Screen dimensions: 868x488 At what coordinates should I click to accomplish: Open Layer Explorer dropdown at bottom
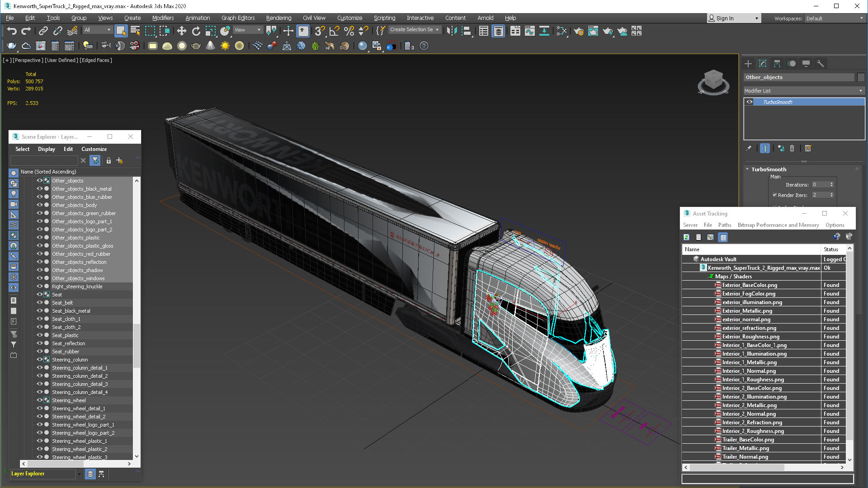click(79, 474)
